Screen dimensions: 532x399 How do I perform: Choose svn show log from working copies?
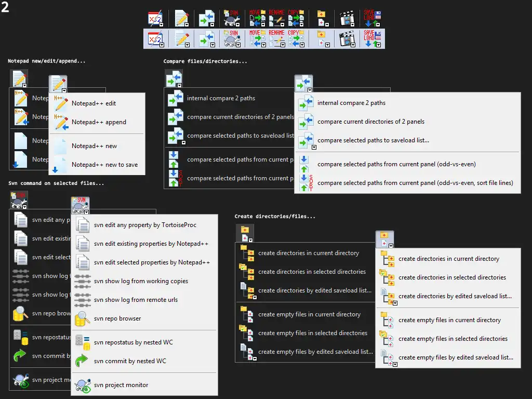coord(144,281)
